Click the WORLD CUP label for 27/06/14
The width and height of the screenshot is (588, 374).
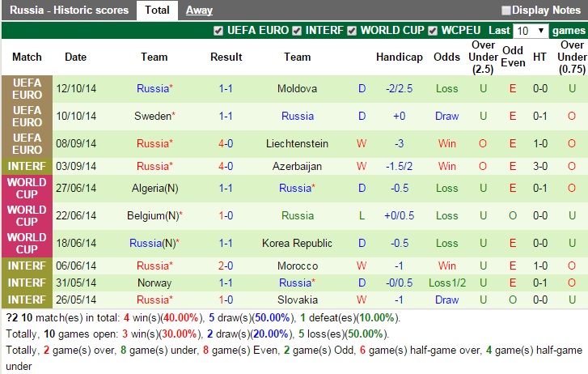(x=27, y=188)
